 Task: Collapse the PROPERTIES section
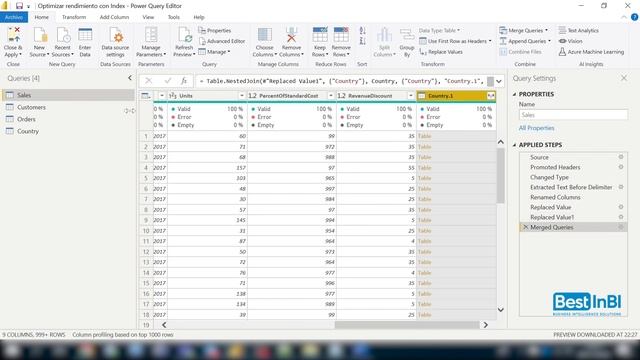coord(514,94)
